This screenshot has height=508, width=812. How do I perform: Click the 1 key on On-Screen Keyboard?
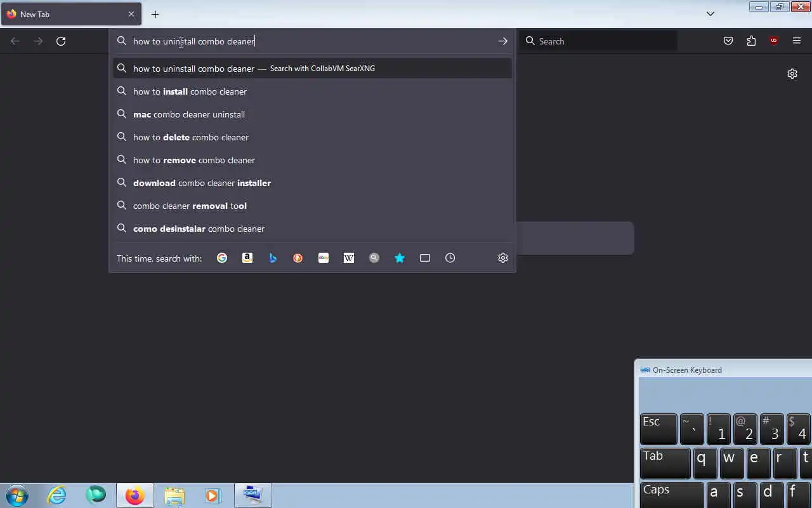[x=719, y=429]
